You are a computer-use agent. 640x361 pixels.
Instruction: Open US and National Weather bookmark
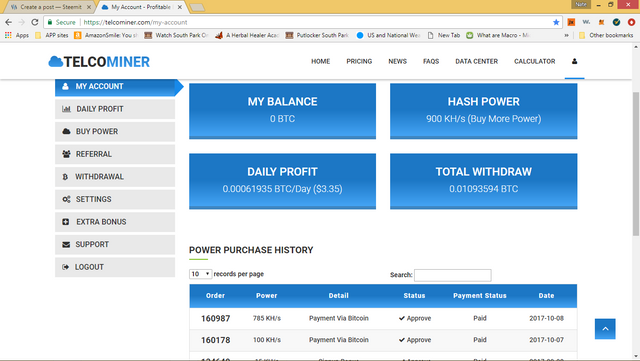click(389, 35)
